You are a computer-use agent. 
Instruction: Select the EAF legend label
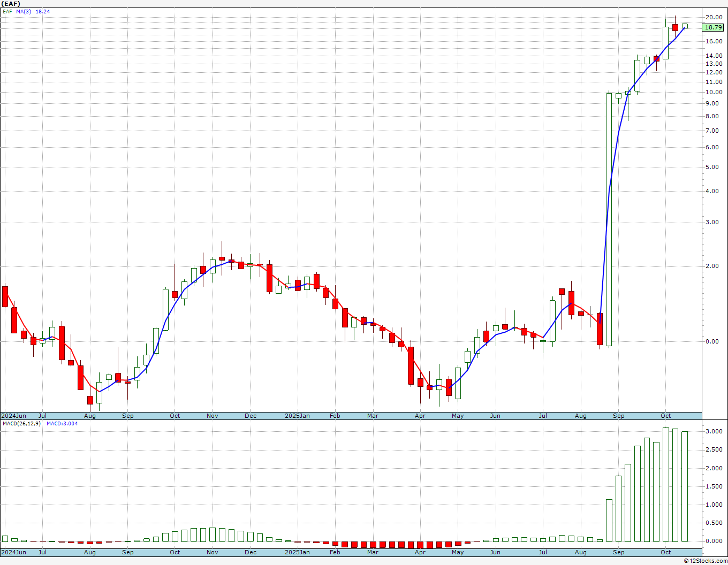tap(7, 11)
